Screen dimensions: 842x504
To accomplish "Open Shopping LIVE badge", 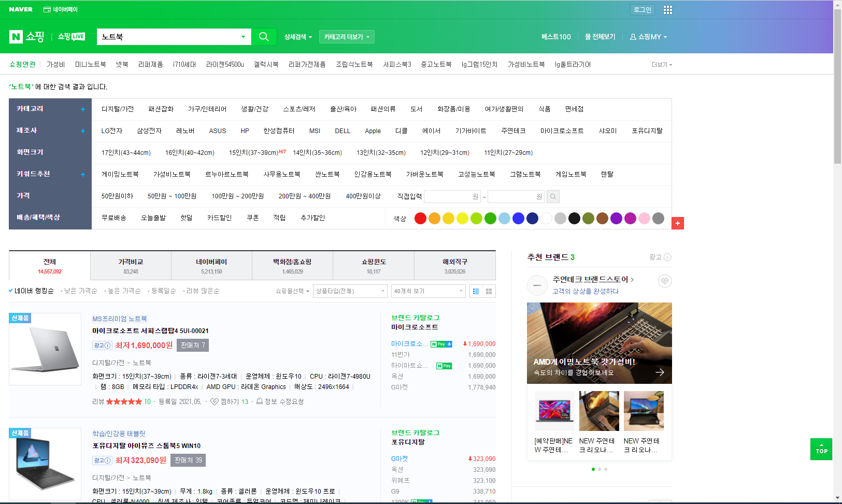I will coord(72,37).
